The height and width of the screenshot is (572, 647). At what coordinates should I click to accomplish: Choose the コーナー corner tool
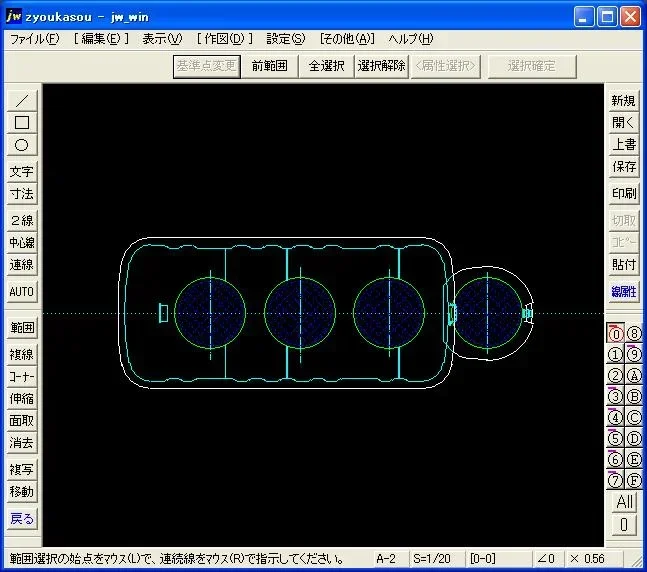tap(22, 377)
